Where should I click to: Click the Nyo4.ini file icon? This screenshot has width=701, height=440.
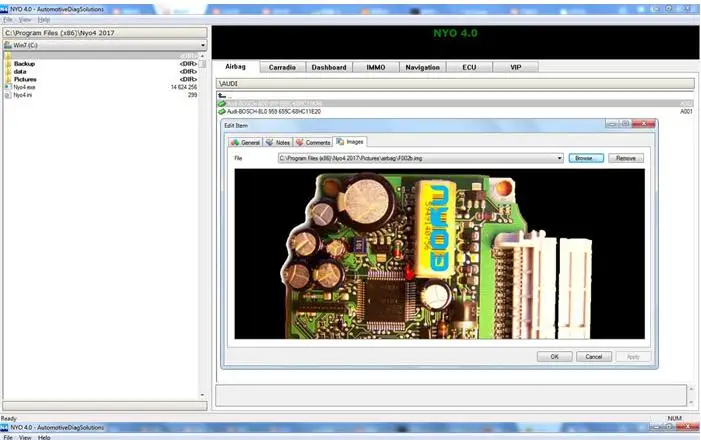pyautogui.click(x=8, y=95)
